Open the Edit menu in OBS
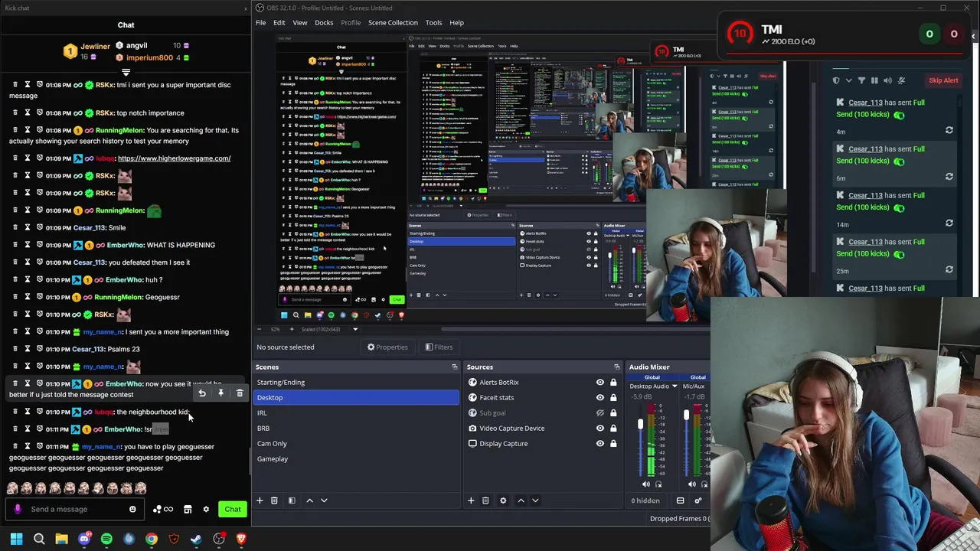Screen dimensions: 980x551 279,23
